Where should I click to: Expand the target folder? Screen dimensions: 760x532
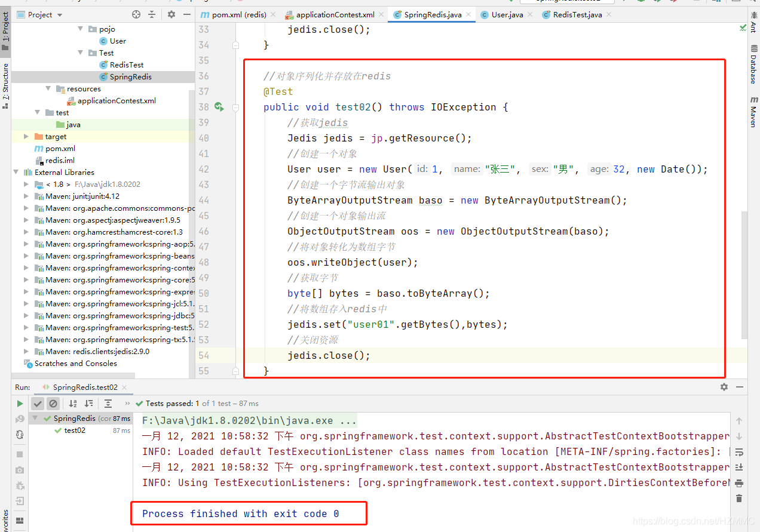tap(26, 136)
